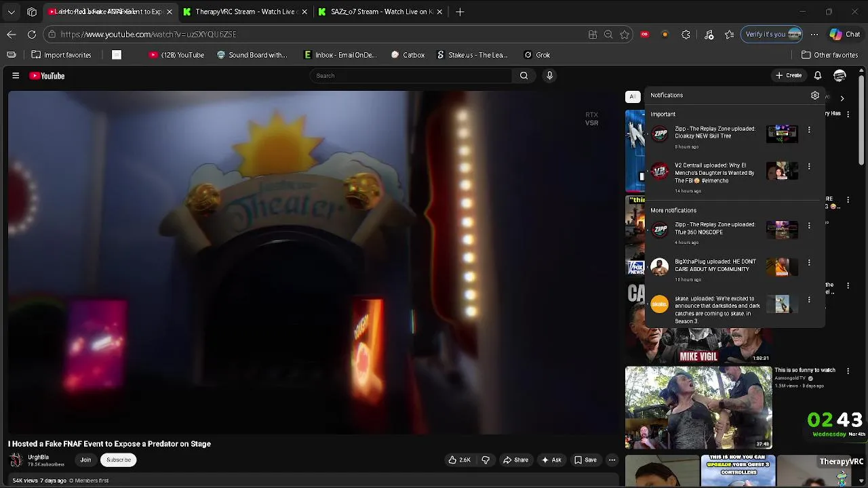Open more actions ellipsis under the video
The width and height of the screenshot is (868, 488).
612,460
